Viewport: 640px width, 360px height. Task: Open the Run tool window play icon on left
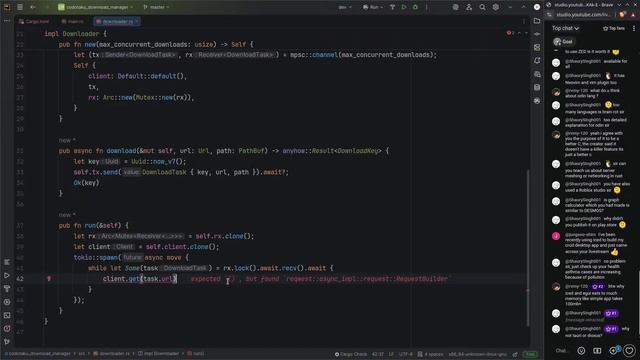[7, 276]
